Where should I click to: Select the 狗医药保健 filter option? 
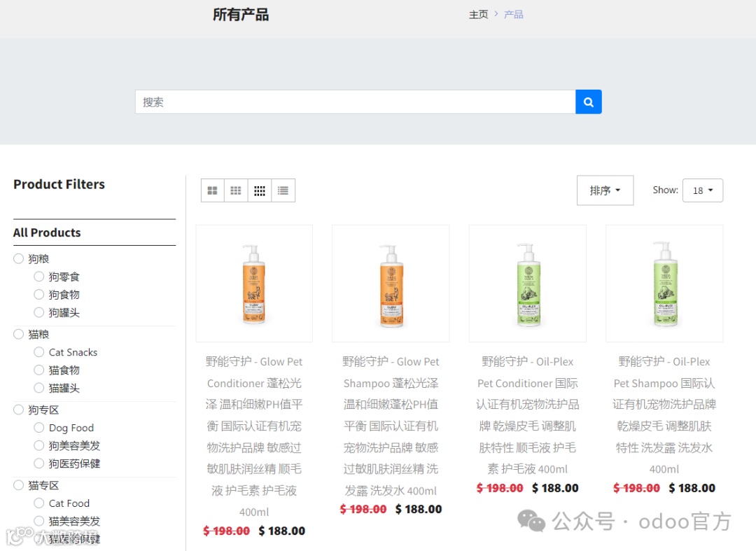[39, 463]
